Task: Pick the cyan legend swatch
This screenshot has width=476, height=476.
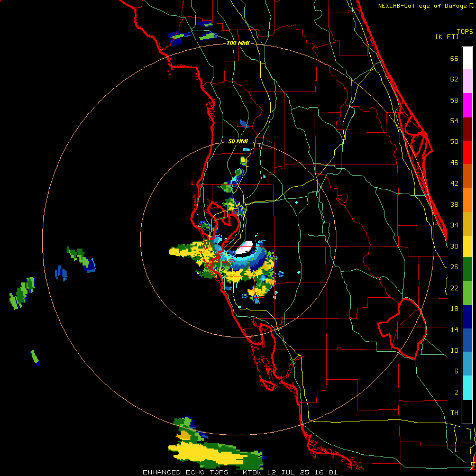Action: coord(467,388)
